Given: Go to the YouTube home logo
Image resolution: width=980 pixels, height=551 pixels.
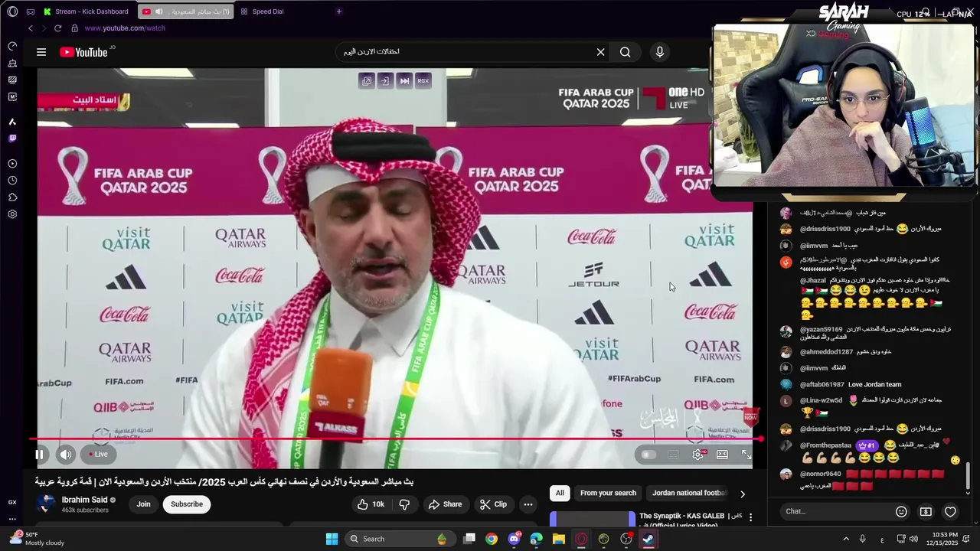Looking at the screenshot, I should (x=83, y=52).
